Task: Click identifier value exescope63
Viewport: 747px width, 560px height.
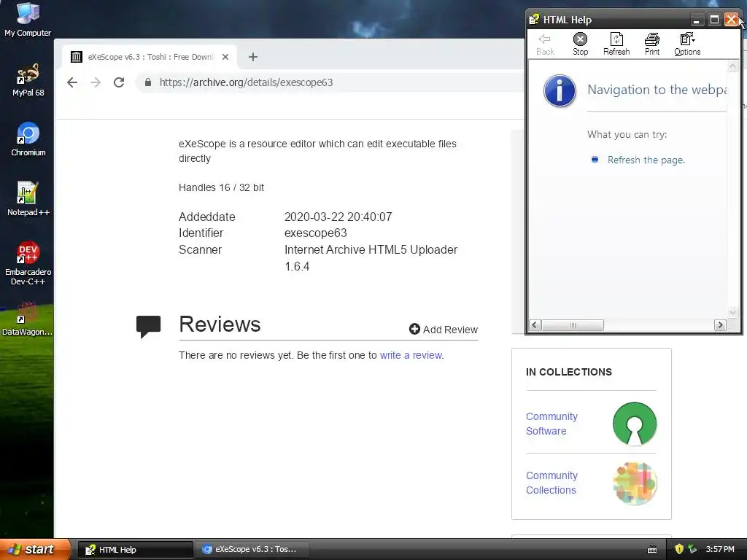Action: click(x=315, y=233)
